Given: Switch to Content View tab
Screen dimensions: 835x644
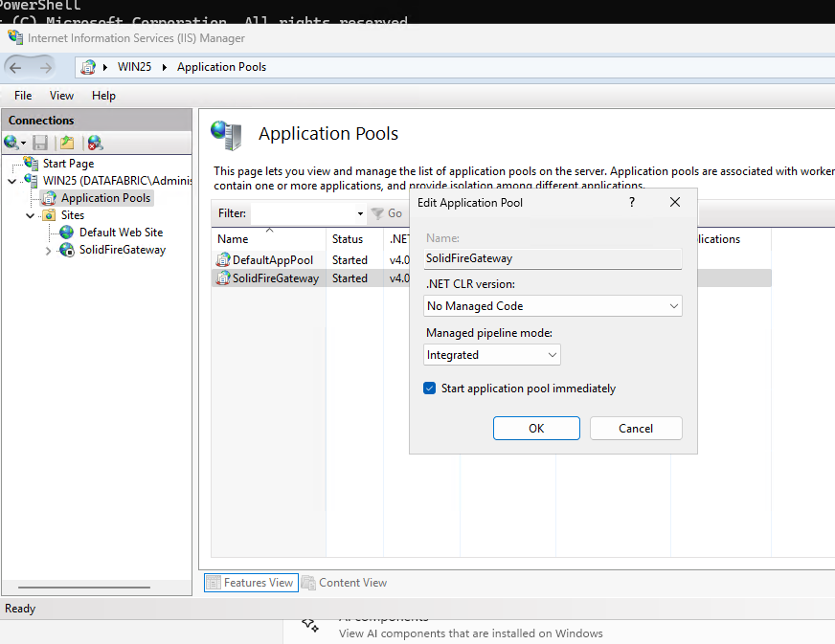Looking at the screenshot, I should (344, 583).
